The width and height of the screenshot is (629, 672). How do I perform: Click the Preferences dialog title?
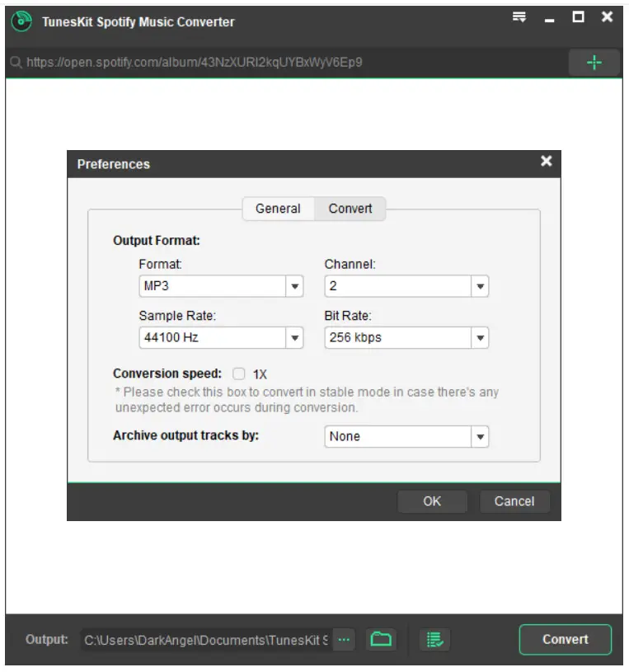(114, 164)
